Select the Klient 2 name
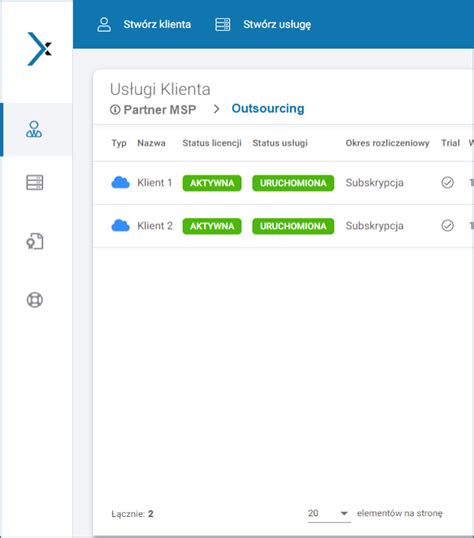 (x=155, y=226)
